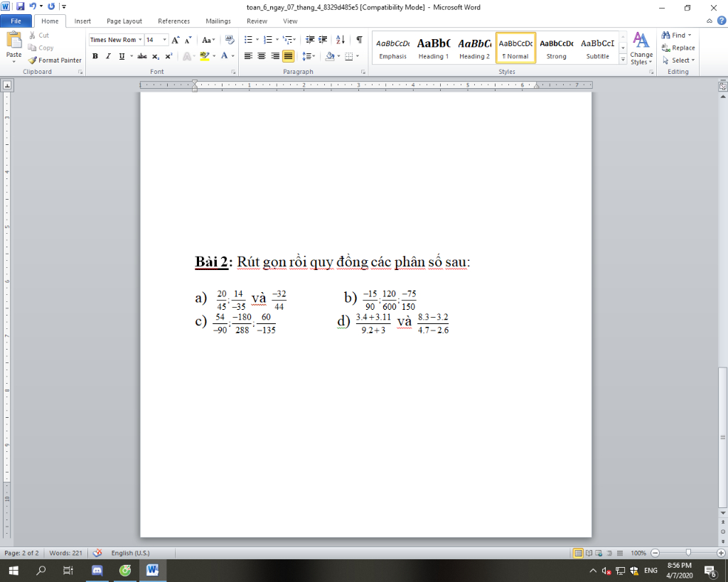Click the Shrink Font icon
The width and height of the screenshot is (728, 582).
coord(188,40)
